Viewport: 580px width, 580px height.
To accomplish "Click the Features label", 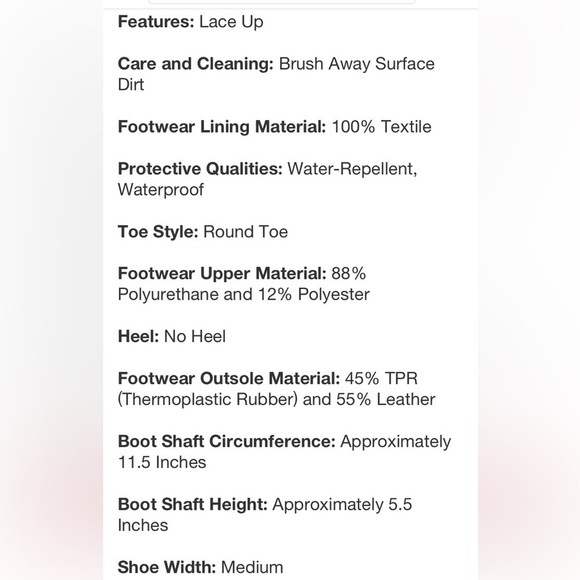I will coord(156,21).
